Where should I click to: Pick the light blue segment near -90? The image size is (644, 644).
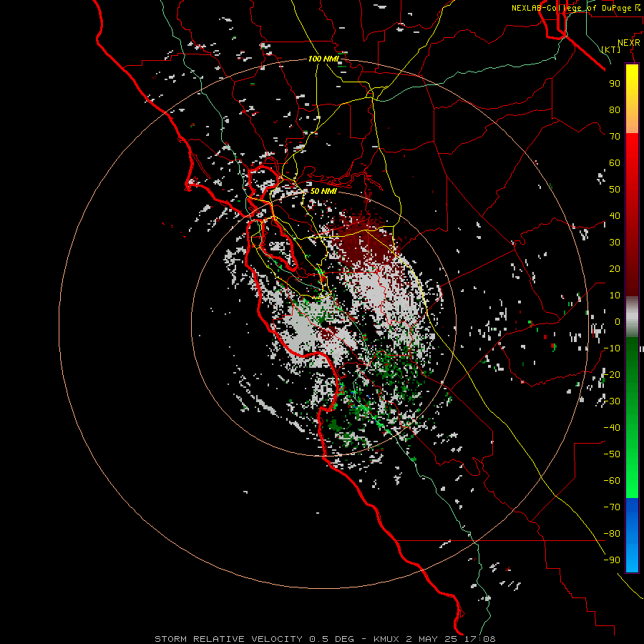(x=632, y=560)
